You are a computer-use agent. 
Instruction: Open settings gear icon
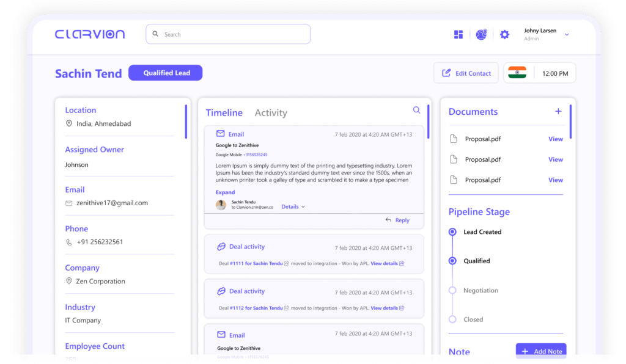[x=504, y=35]
